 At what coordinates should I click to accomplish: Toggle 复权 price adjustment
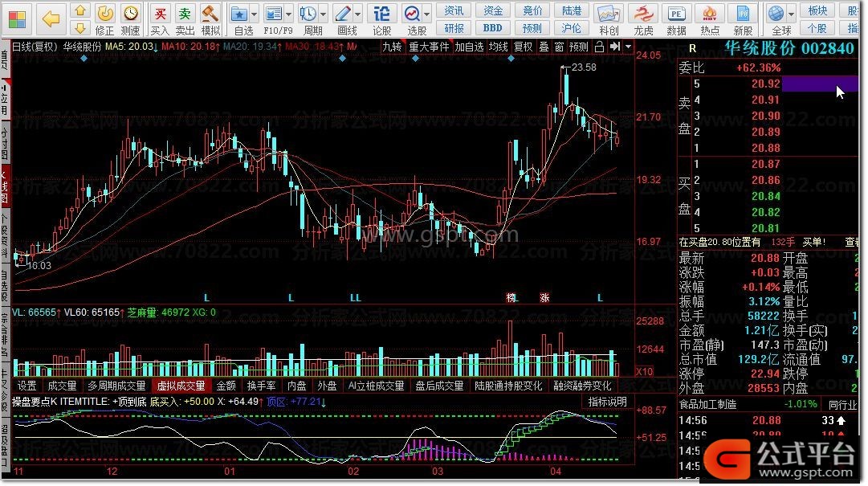(x=523, y=47)
